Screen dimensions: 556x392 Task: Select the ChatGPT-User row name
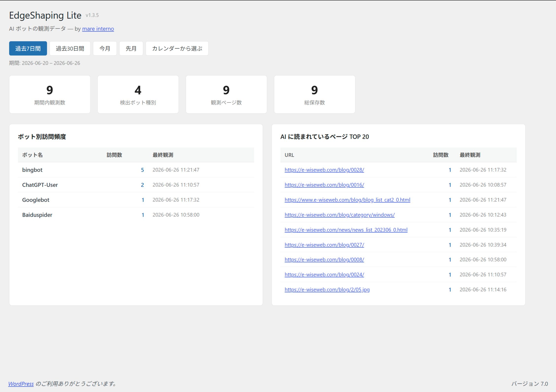click(x=40, y=185)
